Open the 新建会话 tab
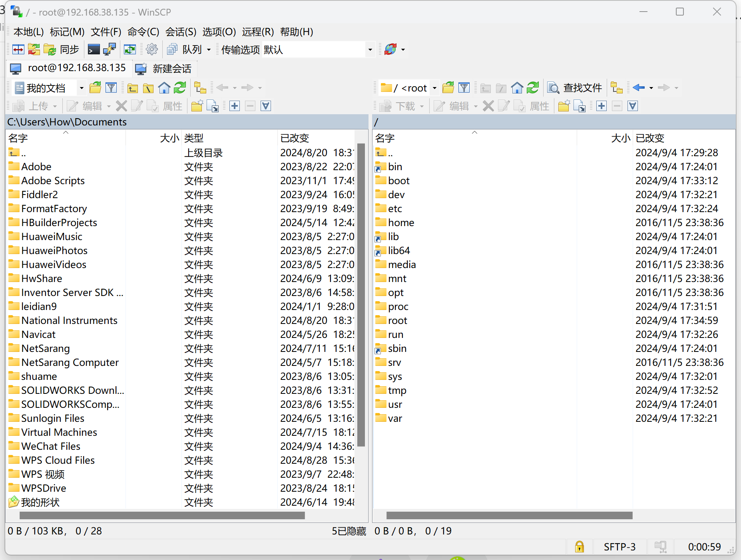Viewport: 741px width, 560px height. 163,68
